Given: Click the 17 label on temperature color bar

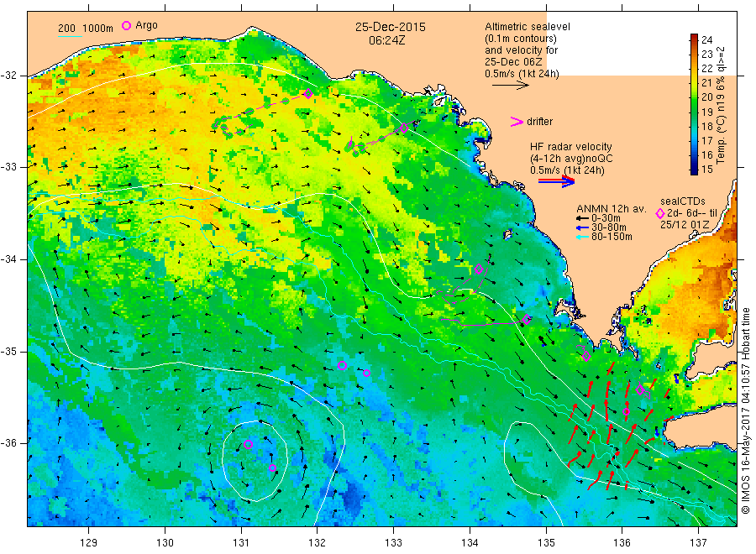Looking at the screenshot, I should point(706,141).
